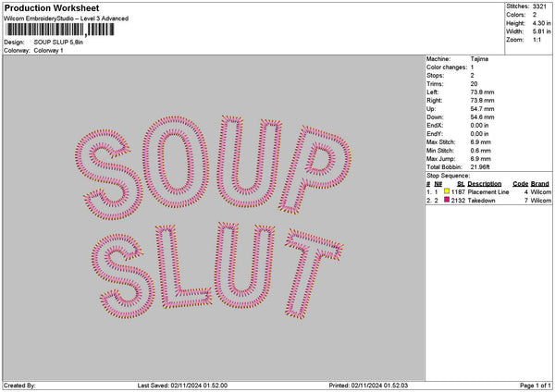Click the 'Brand' column header
Image resolution: width=555 pixels, height=392 pixels.
tap(540, 184)
